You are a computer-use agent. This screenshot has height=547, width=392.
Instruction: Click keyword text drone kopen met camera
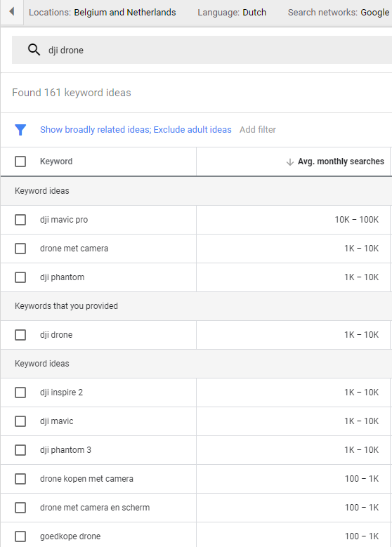click(x=86, y=479)
